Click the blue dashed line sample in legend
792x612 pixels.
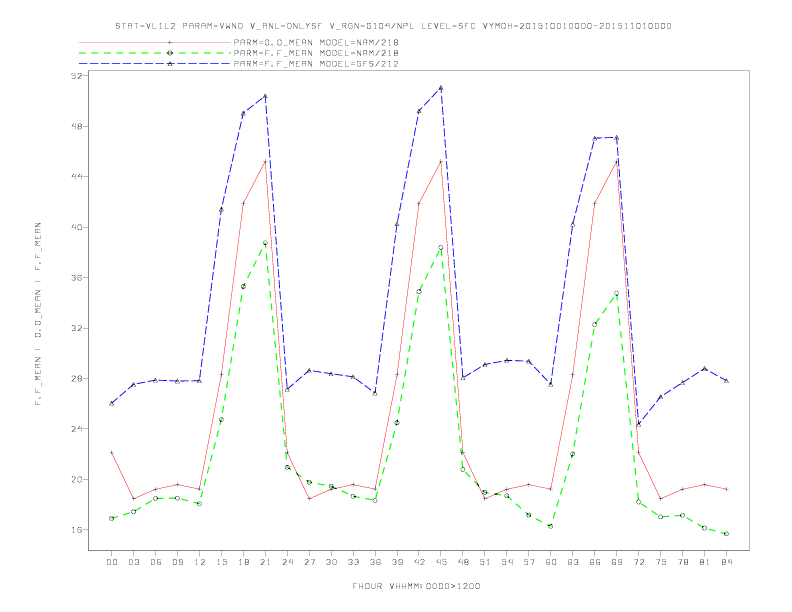coord(155,64)
